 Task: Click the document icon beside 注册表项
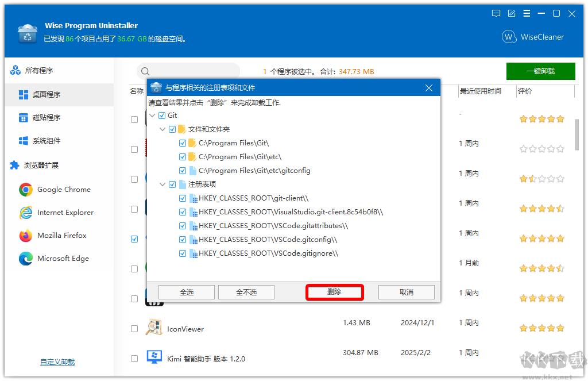[183, 184]
